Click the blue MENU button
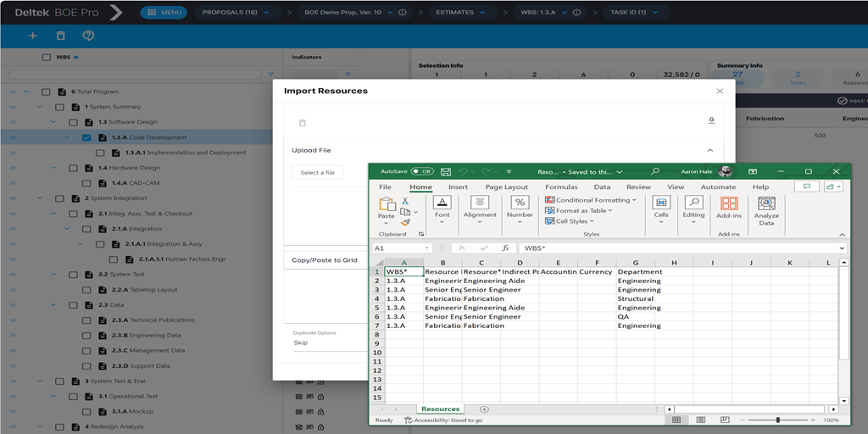Image resolution: width=868 pixels, height=434 pixels. coord(164,13)
